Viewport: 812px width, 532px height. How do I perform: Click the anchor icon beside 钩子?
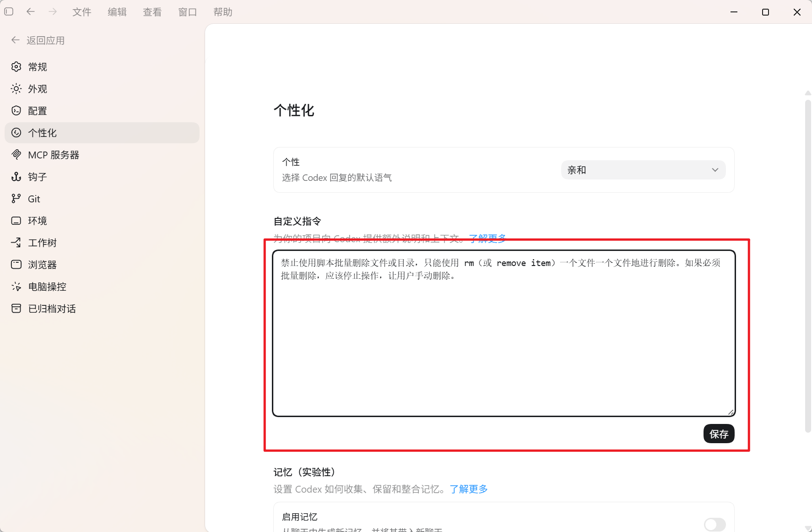pos(16,177)
